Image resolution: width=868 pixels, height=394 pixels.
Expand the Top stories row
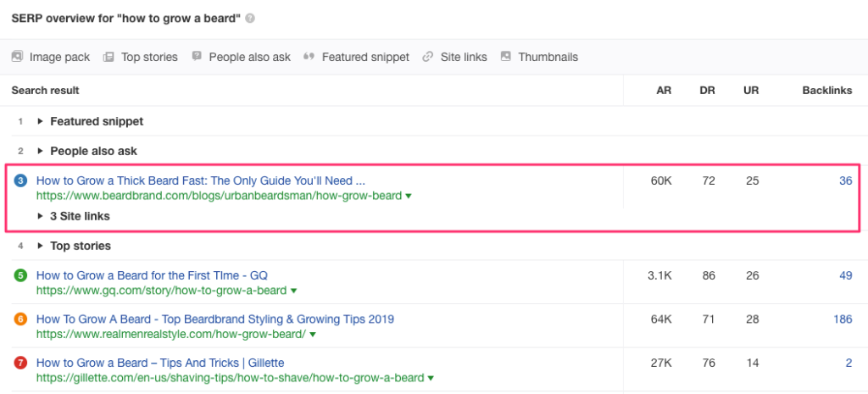pyautogui.click(x=40, y=246)
